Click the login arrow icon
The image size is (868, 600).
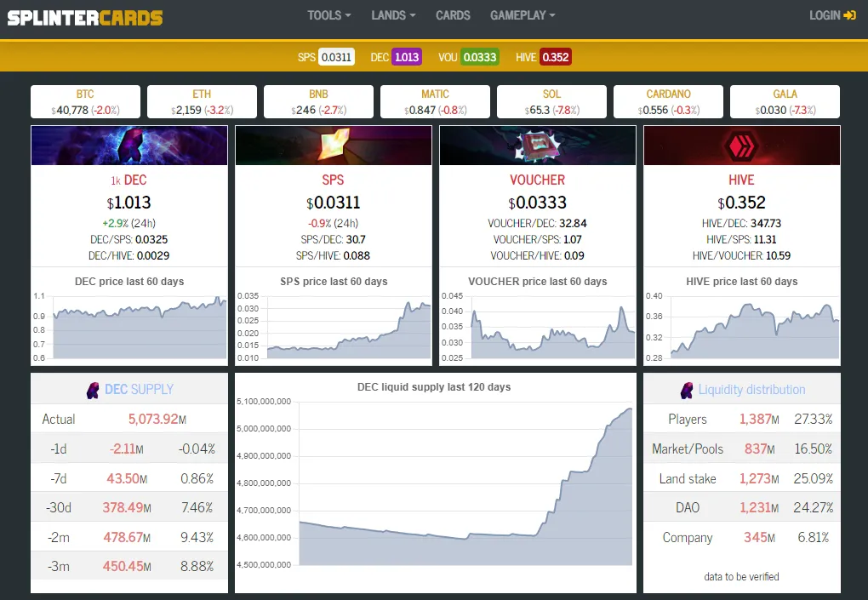[850, 15]
